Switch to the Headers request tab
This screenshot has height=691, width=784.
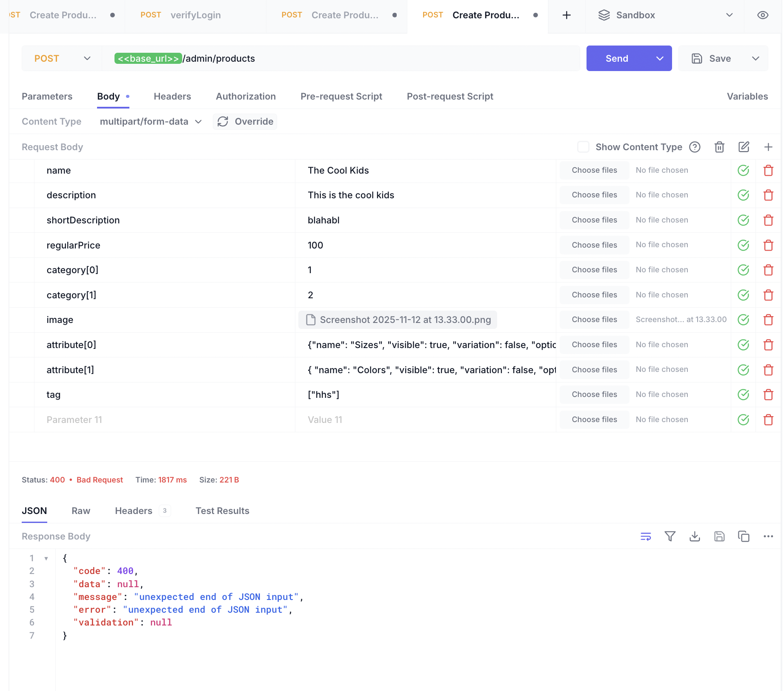pyautogui.click(x=172, y=97)
